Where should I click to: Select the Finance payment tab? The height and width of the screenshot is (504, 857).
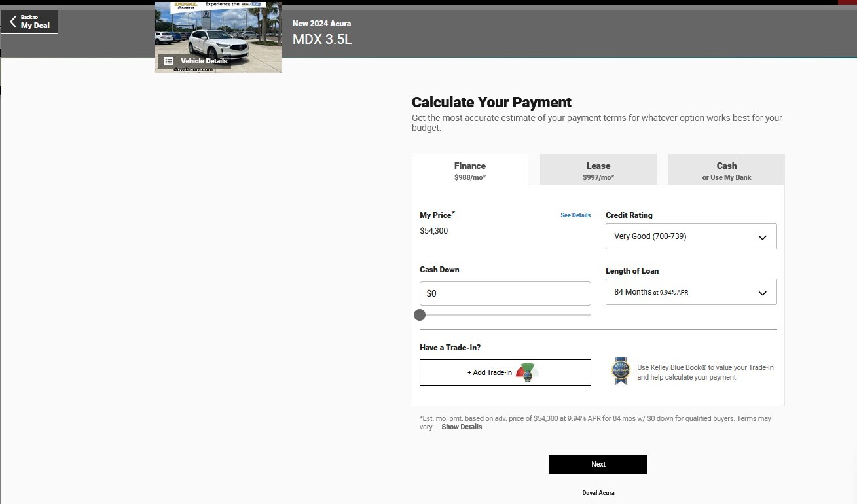click(x=470, y=170)
